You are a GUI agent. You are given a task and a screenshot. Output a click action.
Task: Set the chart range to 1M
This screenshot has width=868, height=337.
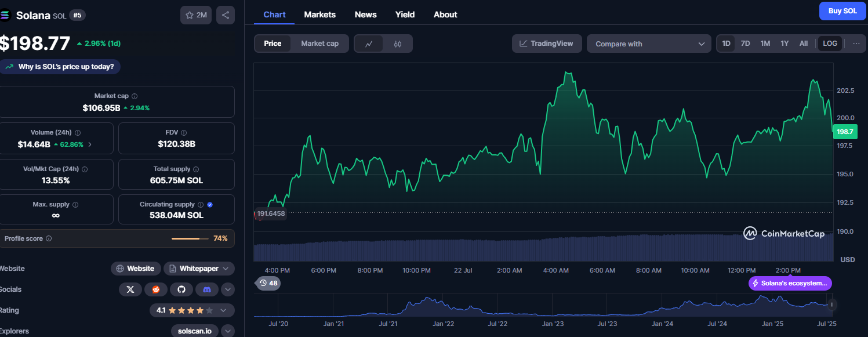pos(765,44)
